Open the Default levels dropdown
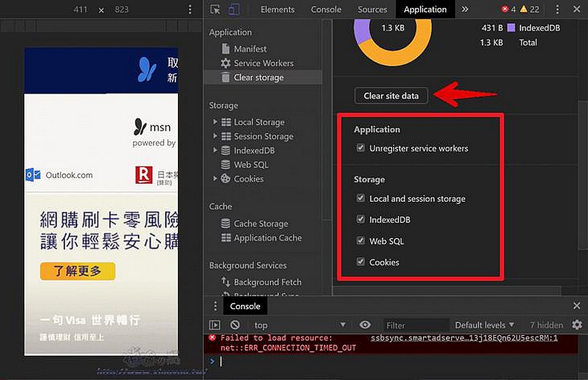The height and width of the screenshot is (380, 588). [x=484, y=325]
